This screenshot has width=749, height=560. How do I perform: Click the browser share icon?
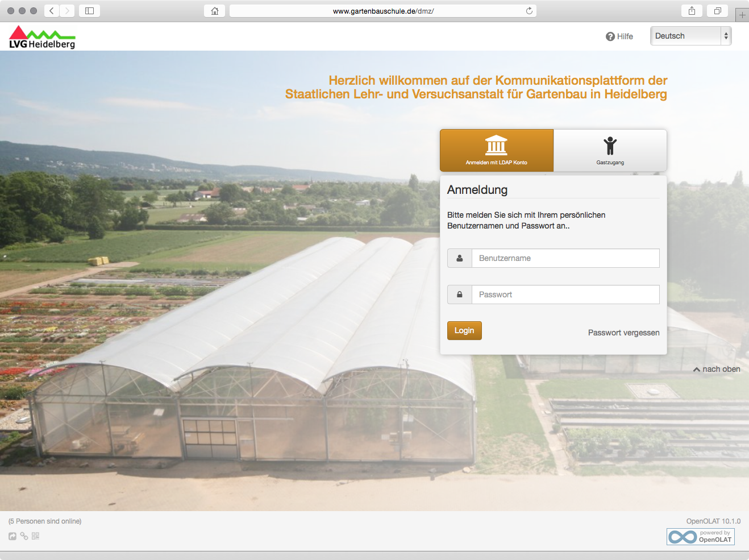(x=692, y=11)
